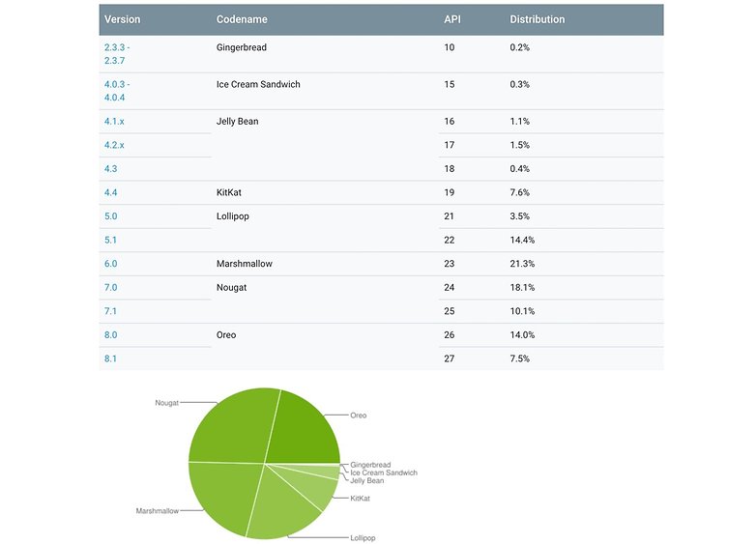Open the 7.1 version link

click(110, 311)
